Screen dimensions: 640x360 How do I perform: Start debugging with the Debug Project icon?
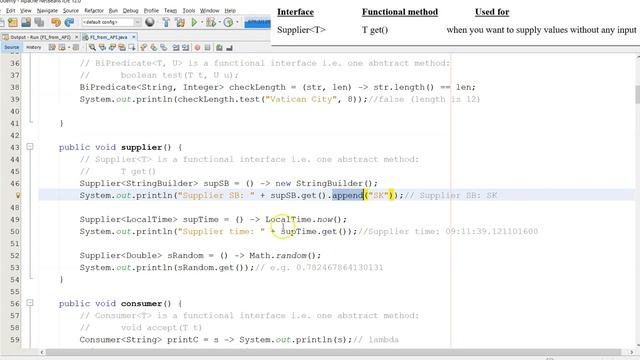[x=211, y=22]
